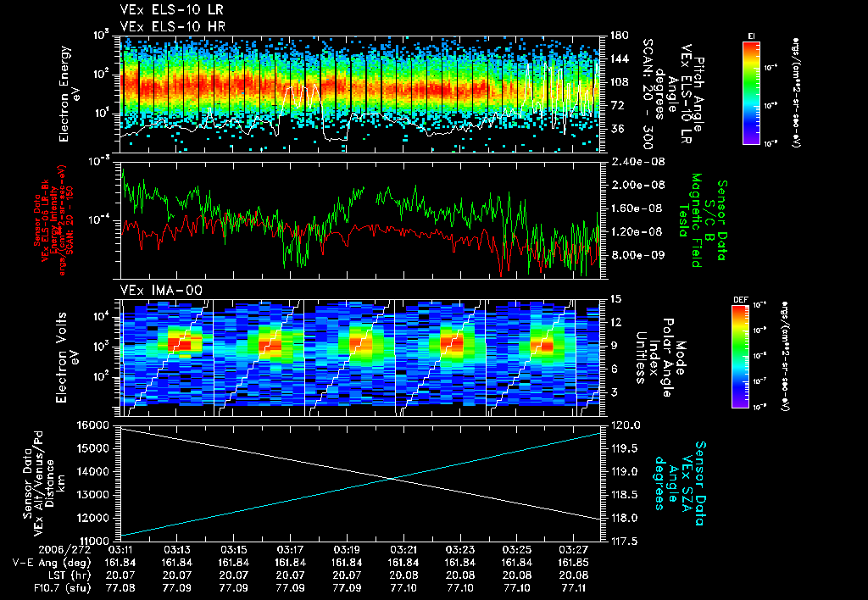Click the DEF ion spectrogram color bar
The image size is (868, 600).
coord(740,357)
